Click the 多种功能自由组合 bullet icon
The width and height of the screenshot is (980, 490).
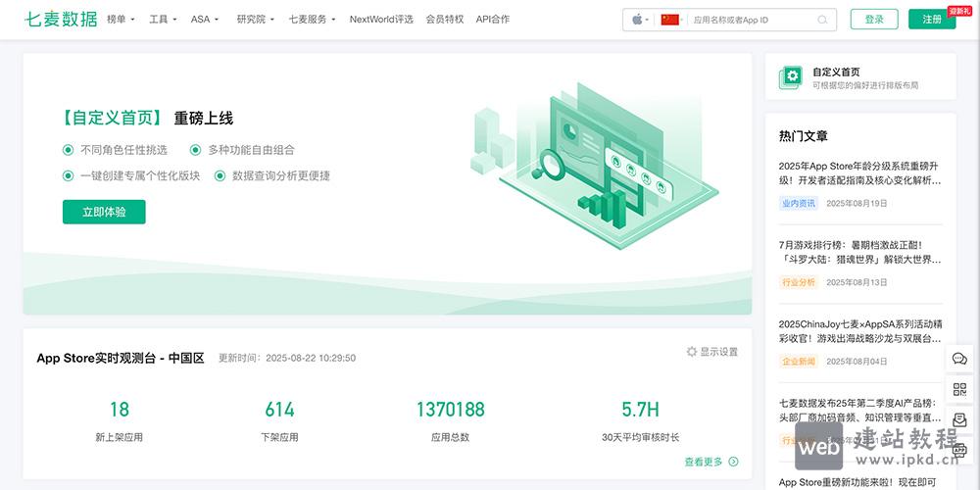pyautogui.click(x=196, y=150)
